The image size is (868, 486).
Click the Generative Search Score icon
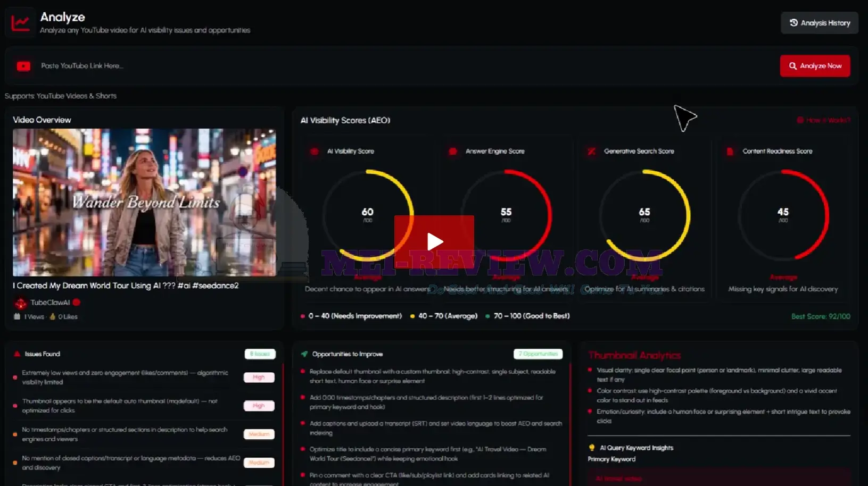pos(591,152)
